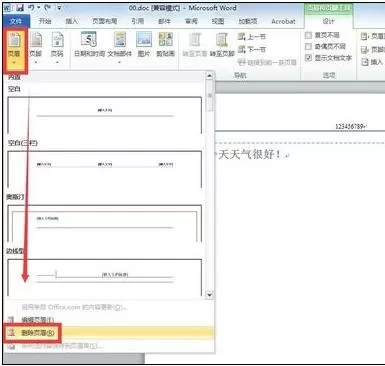
Task: Pick the 边线型 header thumbnail
Action: coord(105,277)
